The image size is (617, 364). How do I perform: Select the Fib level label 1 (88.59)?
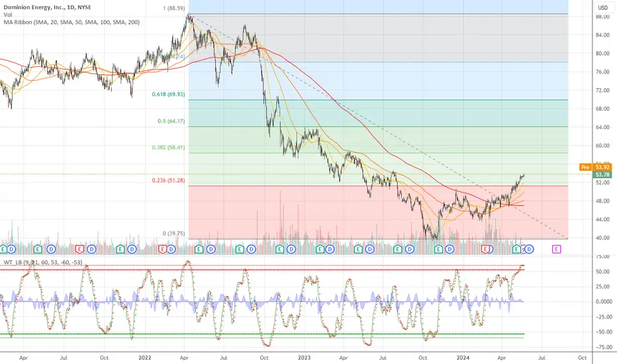click(174, 8)
